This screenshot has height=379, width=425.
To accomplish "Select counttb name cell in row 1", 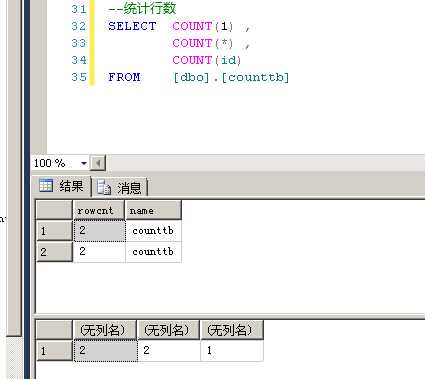I will [x=153, y=231].
